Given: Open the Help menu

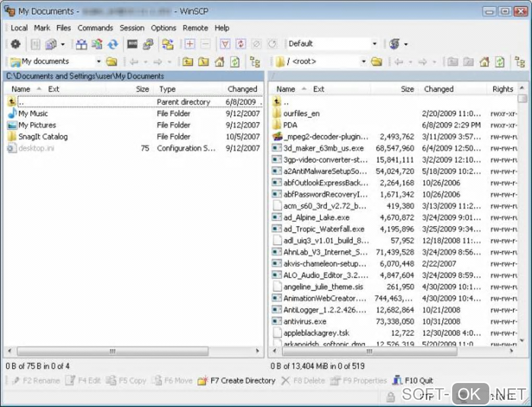Looking at the screenshot, I should pos(222,28).
